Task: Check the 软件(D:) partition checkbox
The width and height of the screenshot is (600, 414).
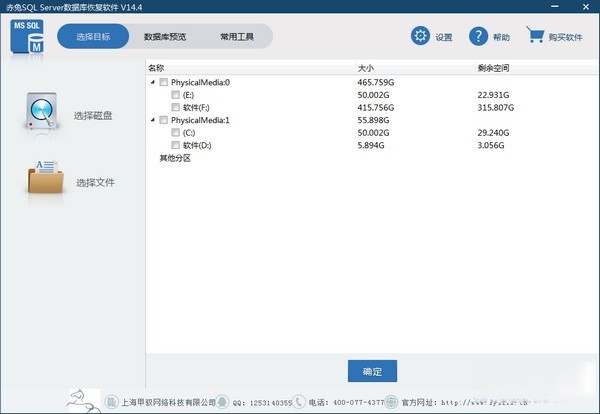Action: click(175, 145)
